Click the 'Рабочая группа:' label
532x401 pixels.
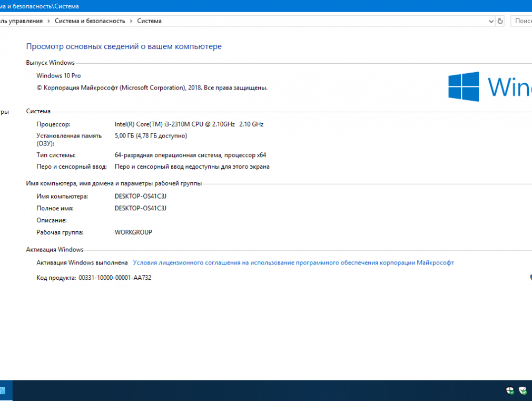[60, 232]
